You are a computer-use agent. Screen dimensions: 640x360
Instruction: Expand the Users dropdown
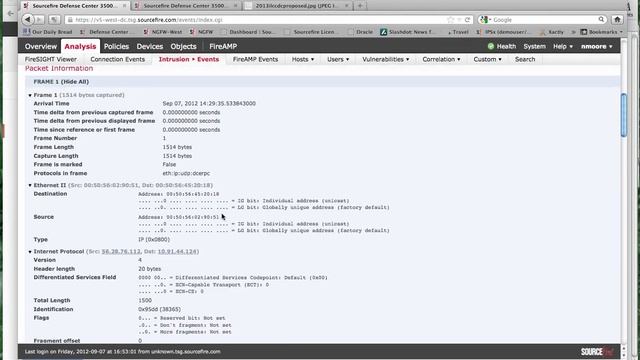pos(338,59)
